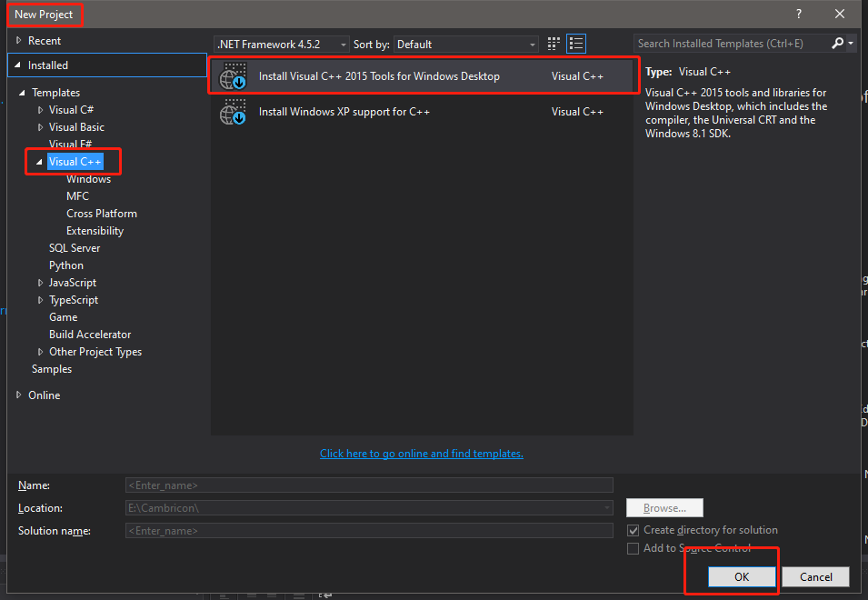
Task: Select the MFC template category
Action: point(77,196)
